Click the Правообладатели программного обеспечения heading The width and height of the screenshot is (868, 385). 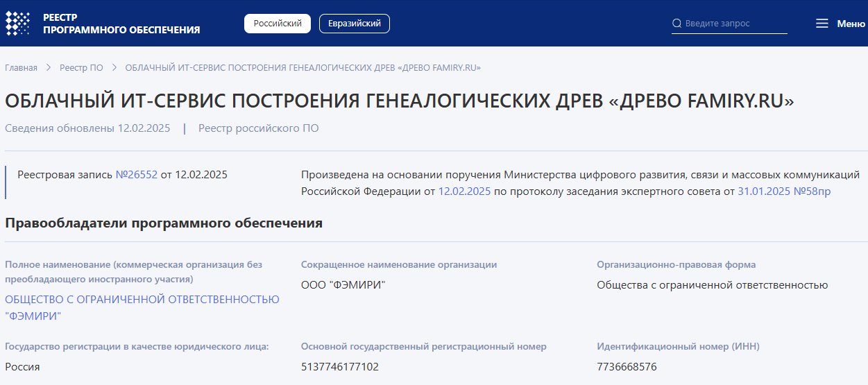[x=164, y=223]
